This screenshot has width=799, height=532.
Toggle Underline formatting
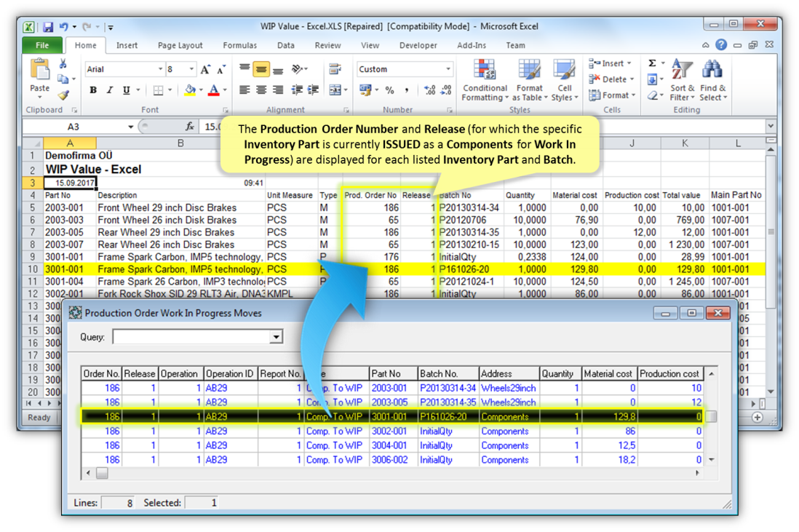127,91
